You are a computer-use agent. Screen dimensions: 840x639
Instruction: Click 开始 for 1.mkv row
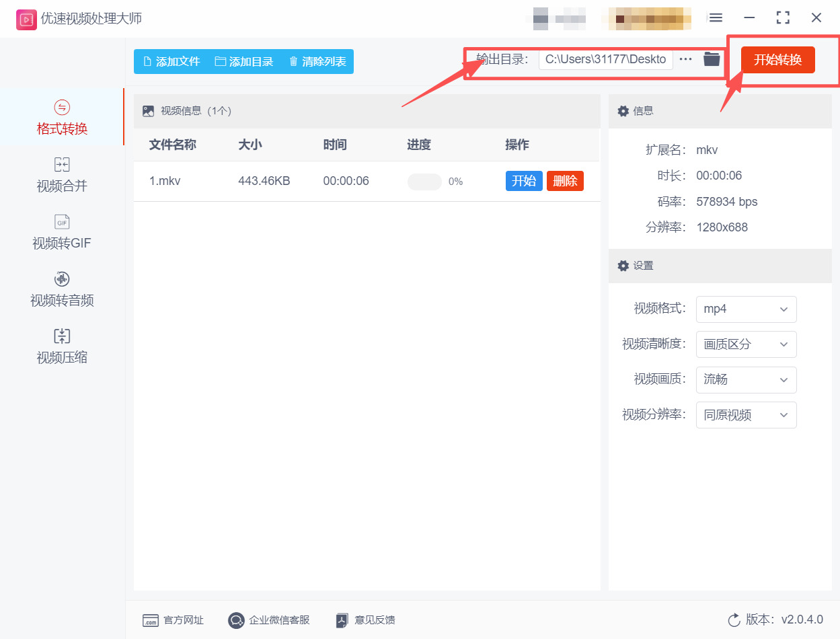pos(524,181)
